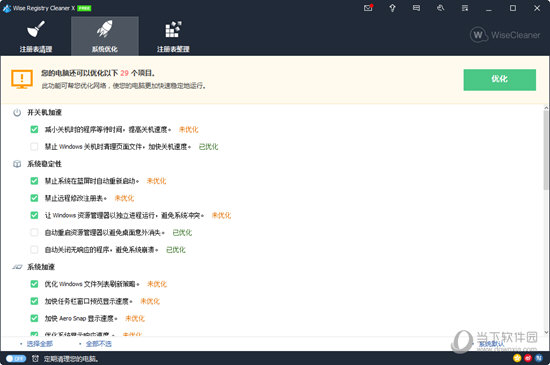550x365 pixels.
Task: Click the green 优化 button
Action: (x=499, y=80)
